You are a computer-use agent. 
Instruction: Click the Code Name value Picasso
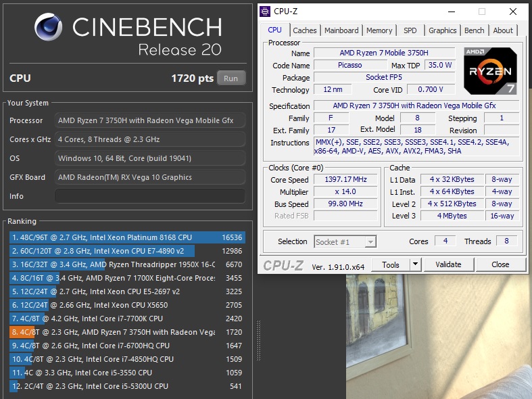pyautogui.click(x=350, y=65)
